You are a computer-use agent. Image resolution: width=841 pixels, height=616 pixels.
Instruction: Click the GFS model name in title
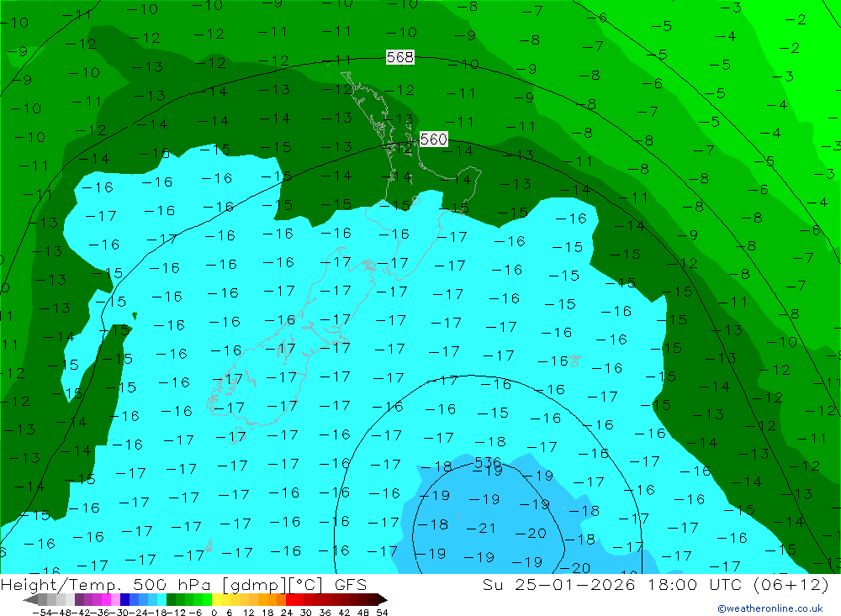[351, 584]
